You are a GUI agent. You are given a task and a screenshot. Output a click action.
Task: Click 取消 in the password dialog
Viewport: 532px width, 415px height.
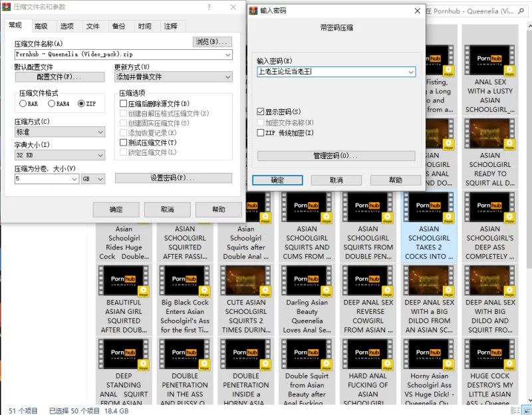pos(336,180)
